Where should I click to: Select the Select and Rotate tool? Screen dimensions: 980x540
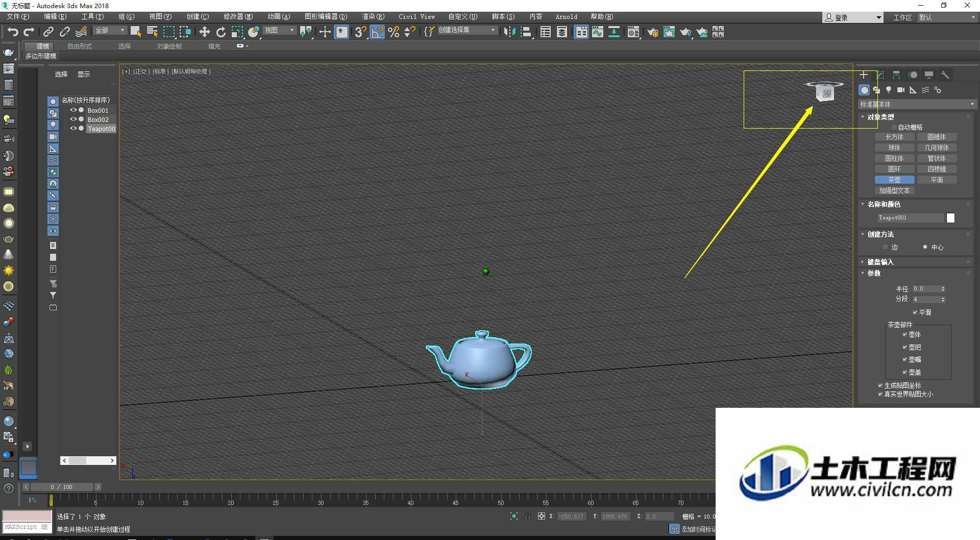[x=220, y=32]
